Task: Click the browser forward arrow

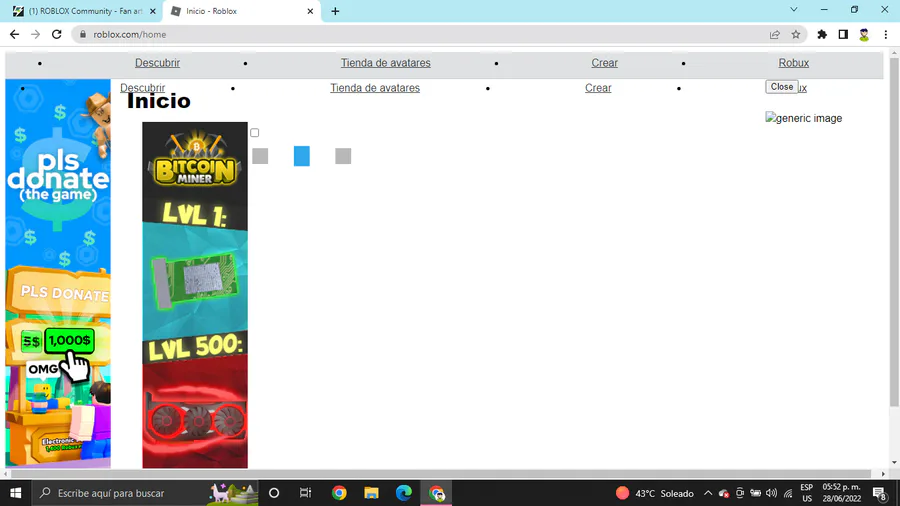Action: pos(36,34)
